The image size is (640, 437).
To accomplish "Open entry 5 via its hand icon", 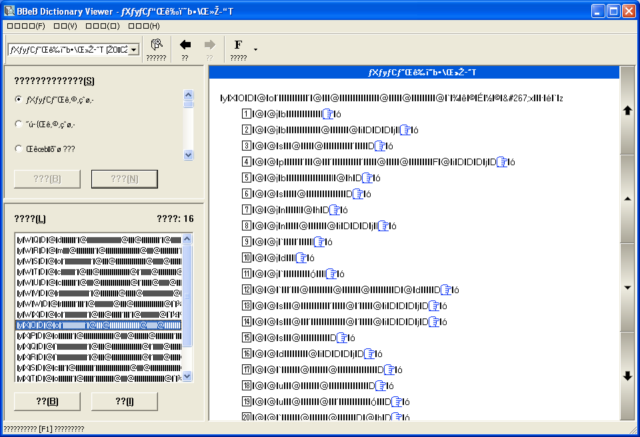I will click(x=367, y=178).
